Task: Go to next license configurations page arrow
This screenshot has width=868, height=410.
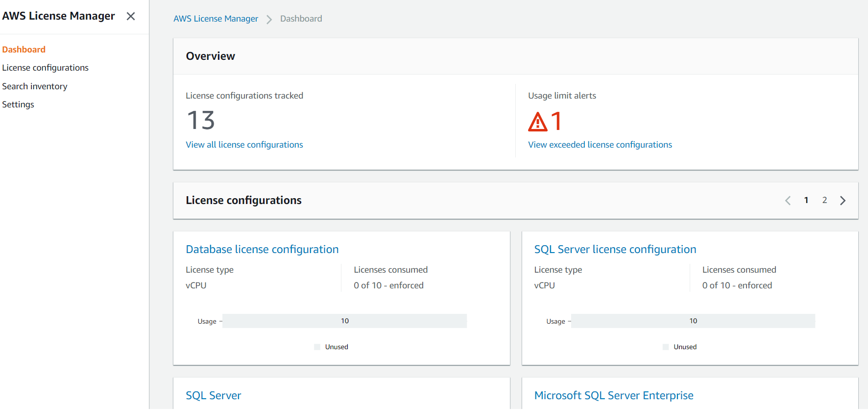Action: tap(843, 201)
